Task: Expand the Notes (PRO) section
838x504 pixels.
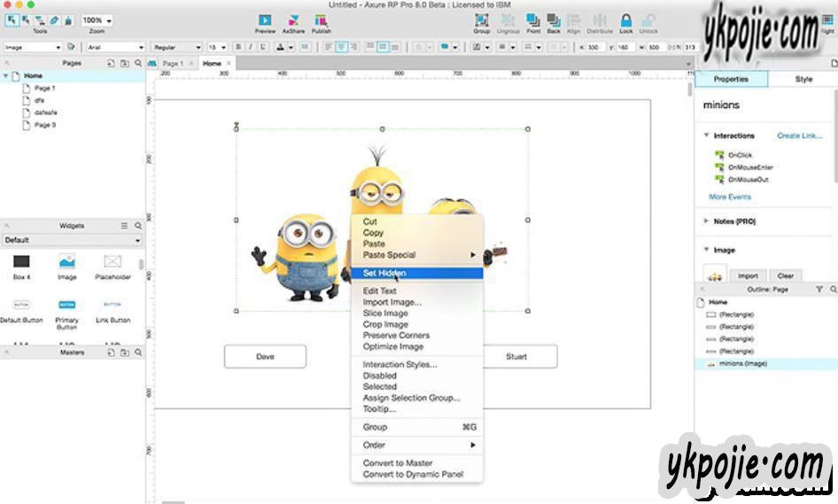Action: pyautogui.click(x=706, y=221)
